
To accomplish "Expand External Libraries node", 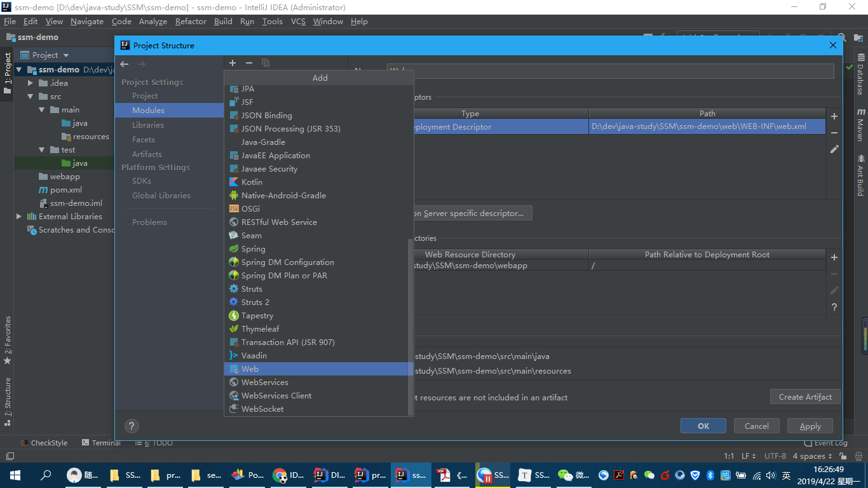I will 19,217.
